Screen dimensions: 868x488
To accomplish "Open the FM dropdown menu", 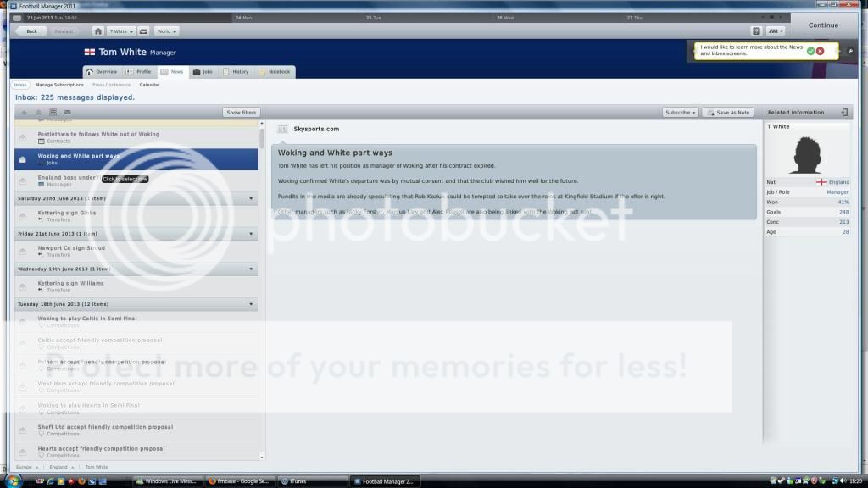I will pos(776,31).
